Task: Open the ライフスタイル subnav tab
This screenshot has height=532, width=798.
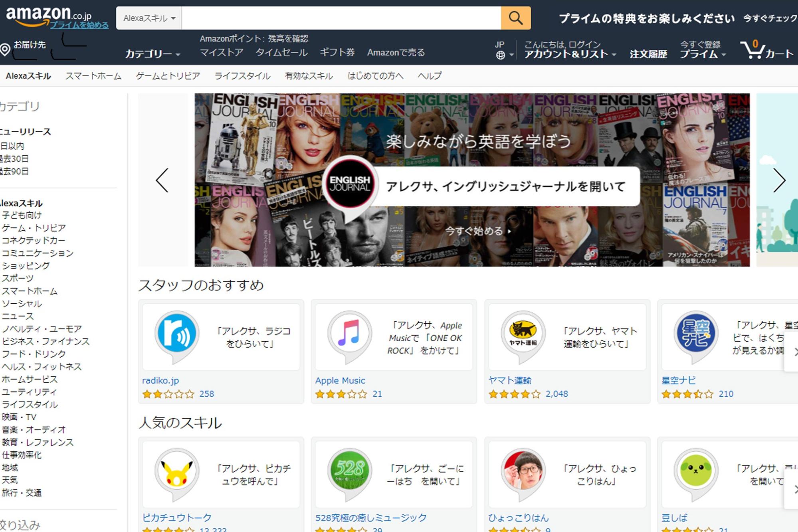Action: pos(243,76)
